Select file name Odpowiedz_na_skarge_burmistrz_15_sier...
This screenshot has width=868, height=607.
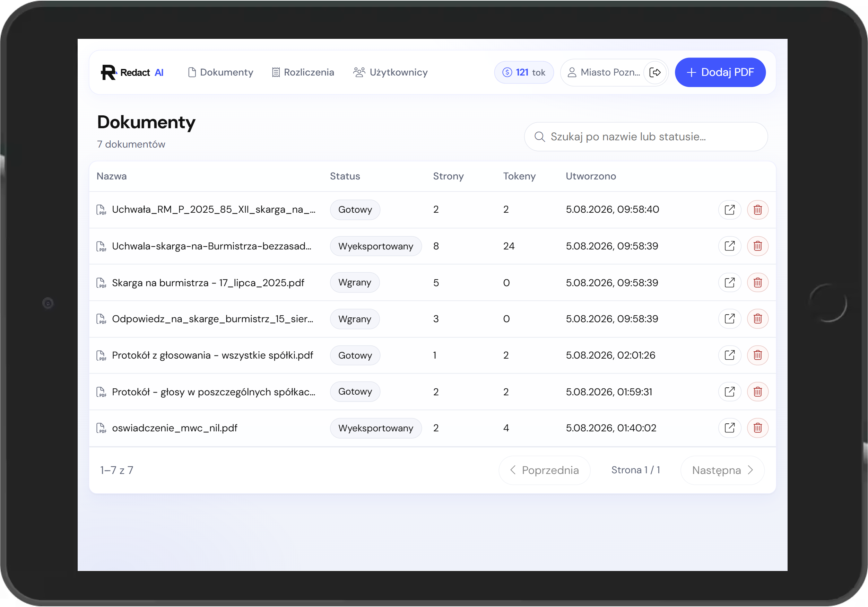click(212, 319)
